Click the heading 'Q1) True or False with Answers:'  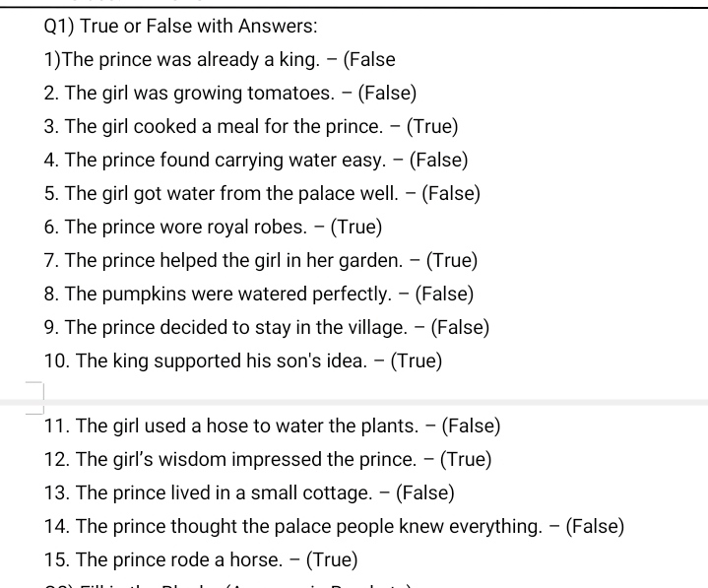point(180,26)
